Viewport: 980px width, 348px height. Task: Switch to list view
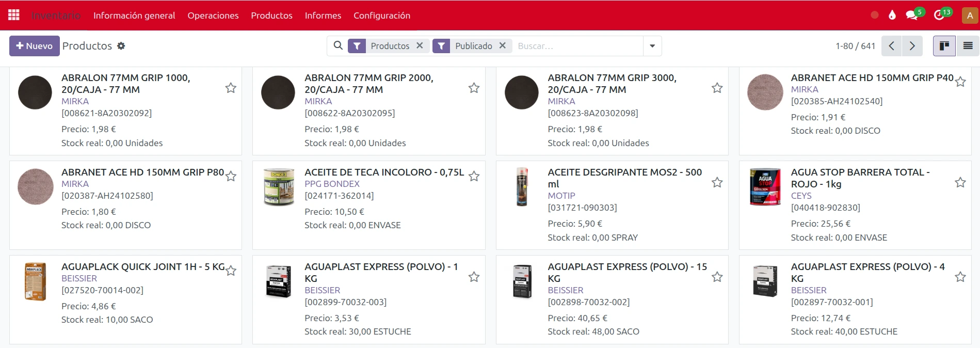click(968, 46)
